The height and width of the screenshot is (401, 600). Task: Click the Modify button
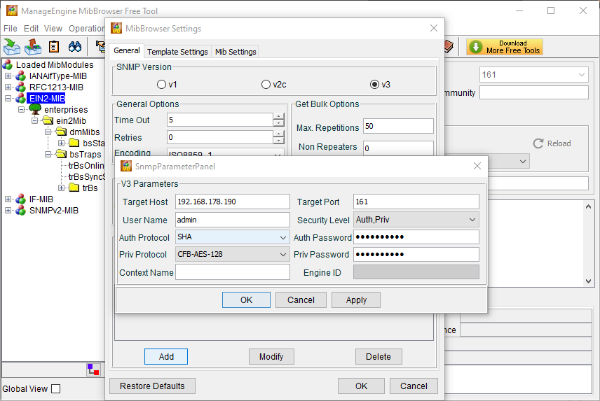(x=271, y=357)
